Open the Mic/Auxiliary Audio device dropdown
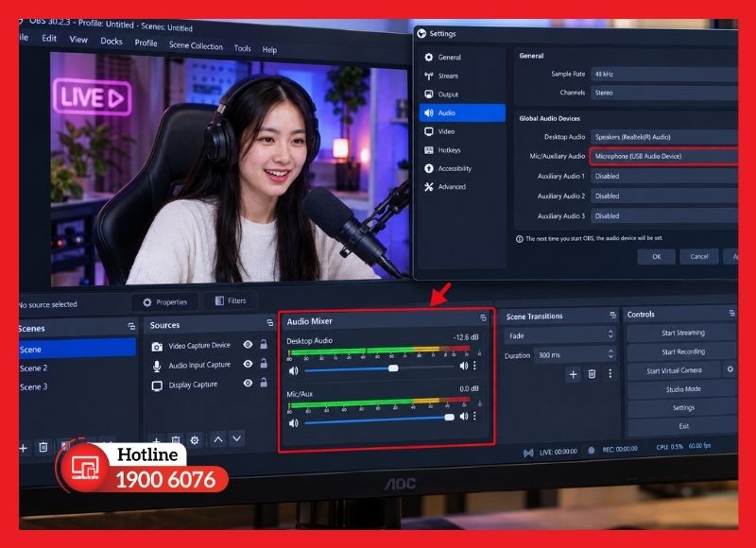 pyautogui.click(x=664, y=156)
